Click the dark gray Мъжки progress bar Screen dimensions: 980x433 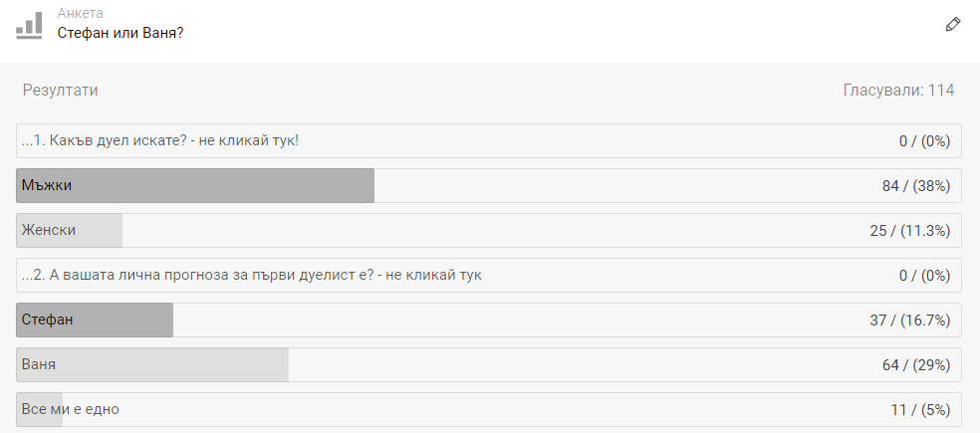coord(195,185)
